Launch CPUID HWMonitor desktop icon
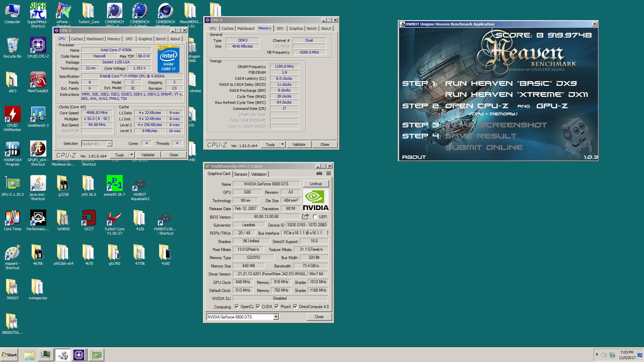Viewport: 644px width, 362px height. click(x=12, y=119)
